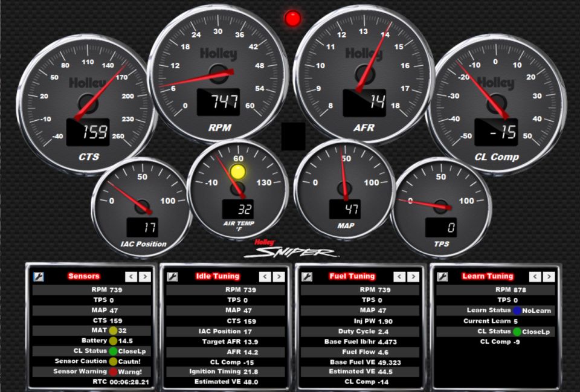The height and width of the screenshot is (392, 580).
Task: Click the digital 14 readout on AFR gauge
Action: pyautogui.click(x=364, y=103)
